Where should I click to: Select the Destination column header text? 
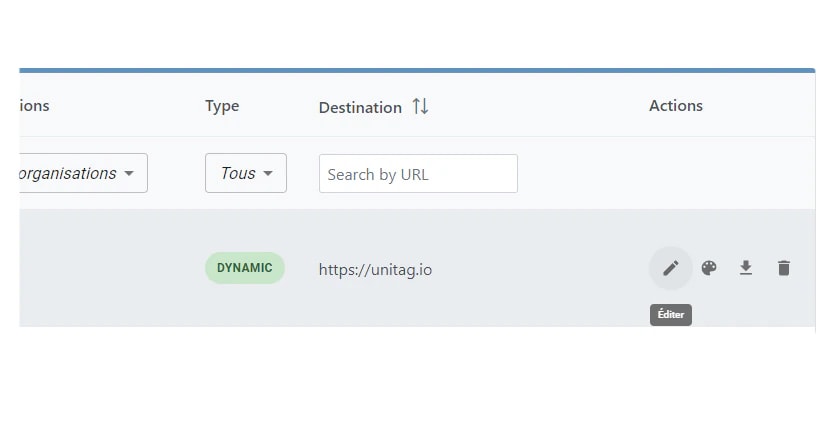point(360,107)
